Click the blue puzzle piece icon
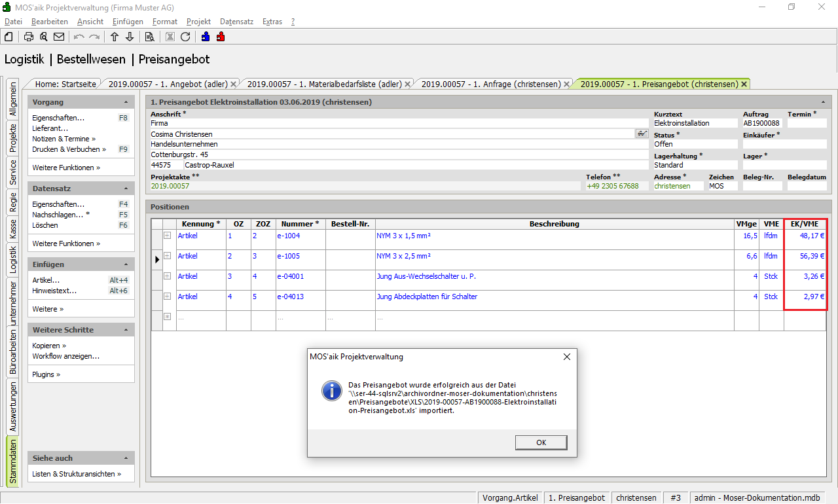This screenshot has height=504, width=838. point(206,37)
